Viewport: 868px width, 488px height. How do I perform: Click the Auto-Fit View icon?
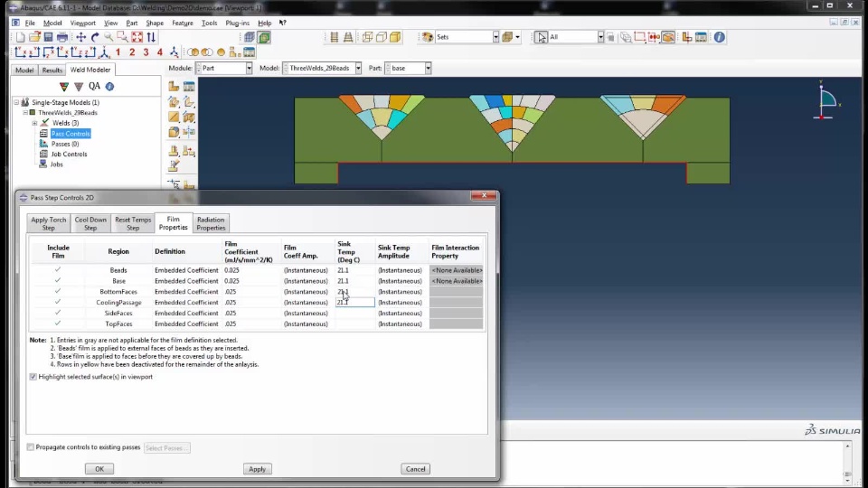point(137,37)
